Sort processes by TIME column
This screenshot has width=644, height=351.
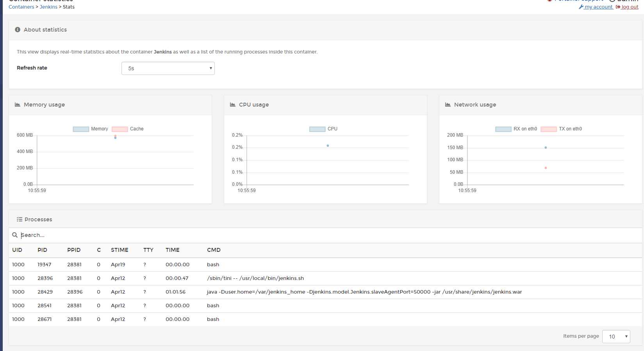pyautogui.click(x=173, y=250)
